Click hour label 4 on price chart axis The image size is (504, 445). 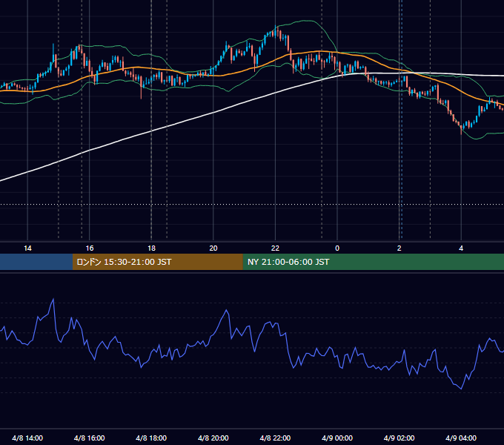[461, 248]
